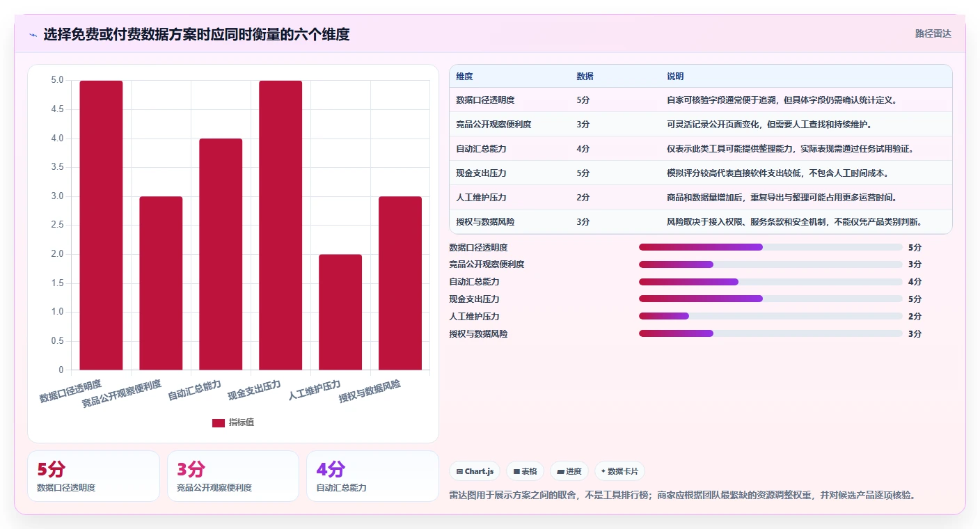Click the 4分 cell in the 自动汇总能力 table row

pos(583,149)
